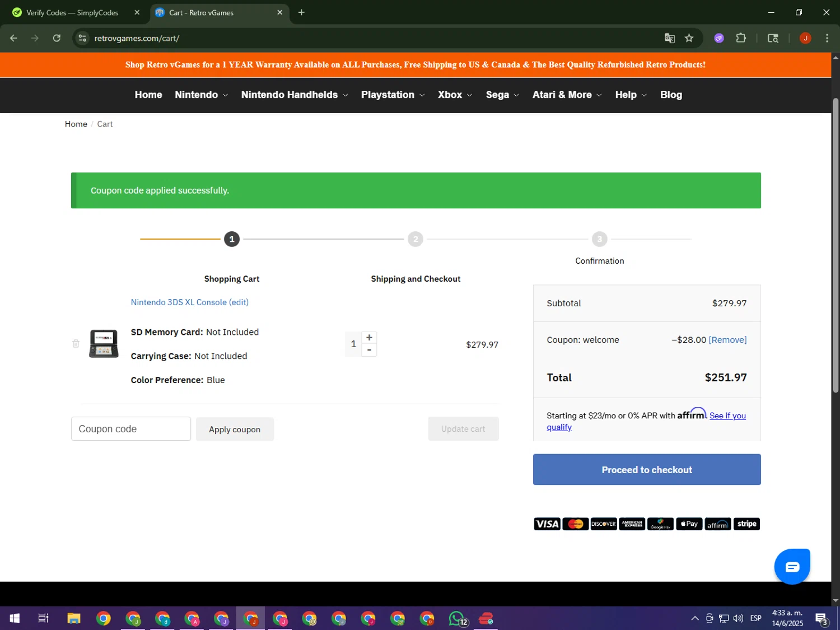
Task: Go back with the browser back arrow
Action: [14, 38]
